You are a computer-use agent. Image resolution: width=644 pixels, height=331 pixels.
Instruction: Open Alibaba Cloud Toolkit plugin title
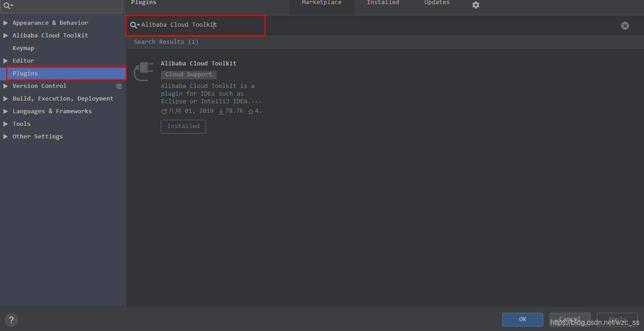coord(199,63)
